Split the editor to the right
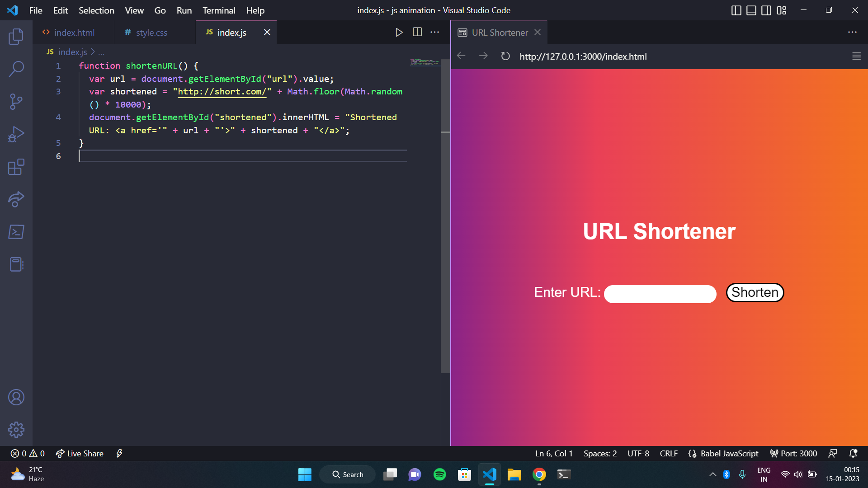Viewport: 868px width, 488px height. pos(417,32)
